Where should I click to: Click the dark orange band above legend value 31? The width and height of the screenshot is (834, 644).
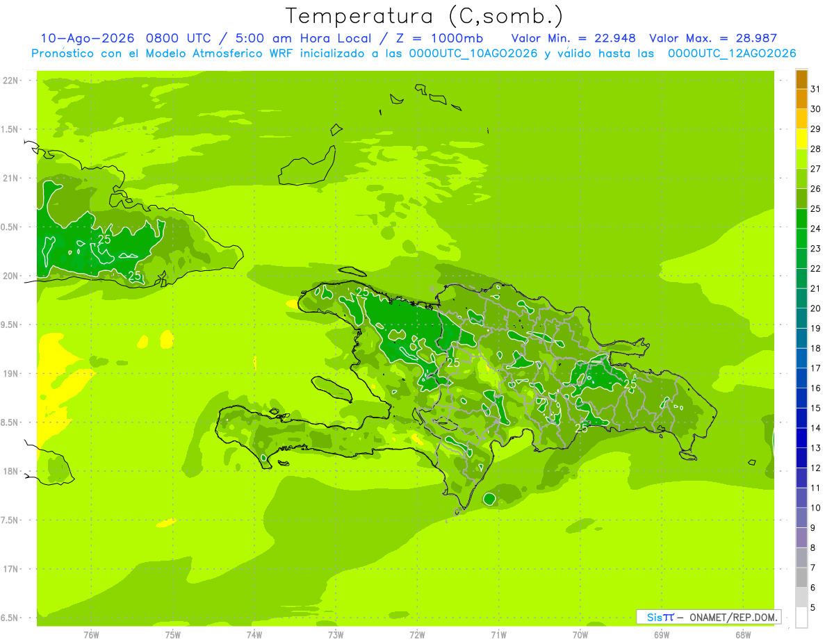[x=801, y=79]
